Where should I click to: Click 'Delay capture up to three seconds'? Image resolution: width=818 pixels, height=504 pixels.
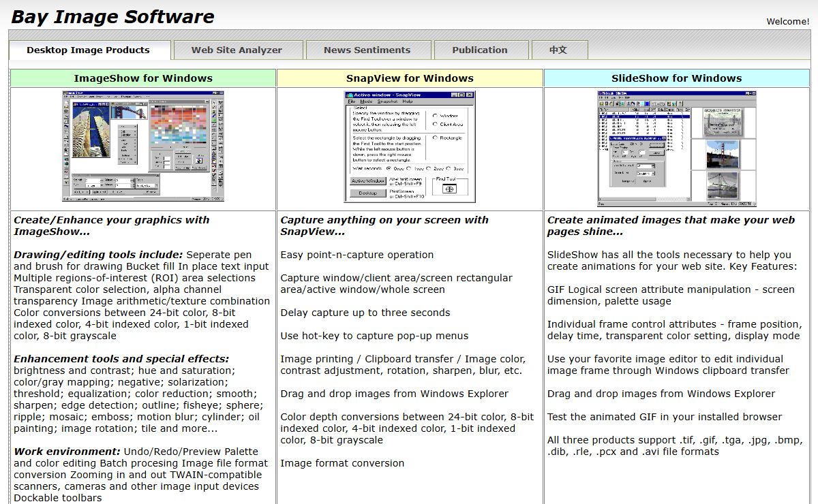point(365,313)
